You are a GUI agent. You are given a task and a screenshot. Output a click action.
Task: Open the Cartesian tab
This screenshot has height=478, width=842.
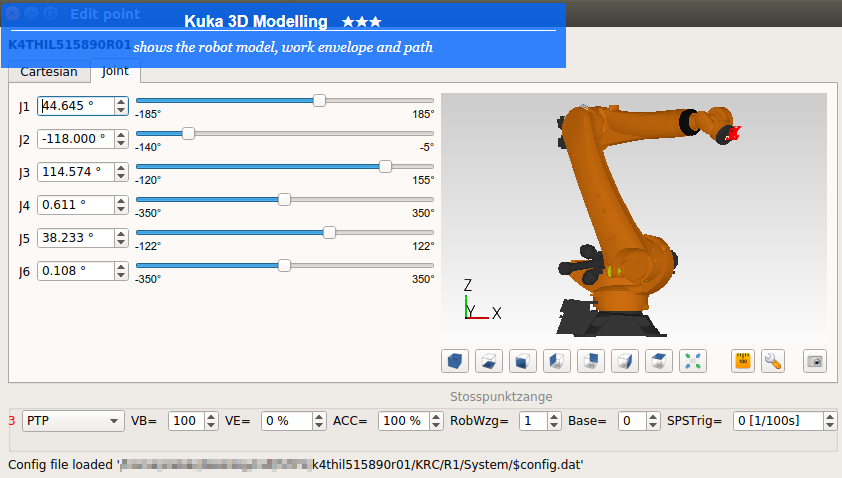[x=49, y=72]
